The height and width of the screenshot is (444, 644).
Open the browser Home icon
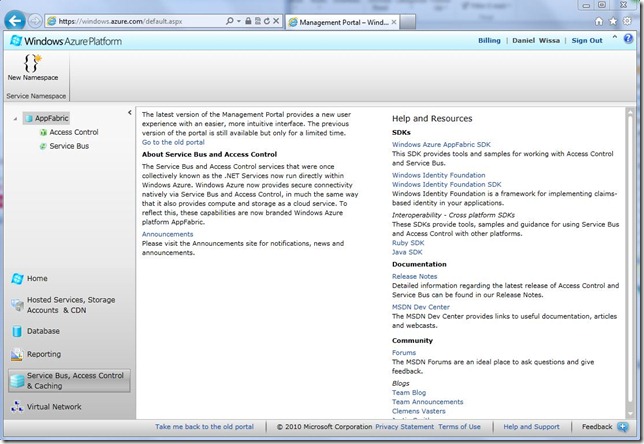point(599,21)
